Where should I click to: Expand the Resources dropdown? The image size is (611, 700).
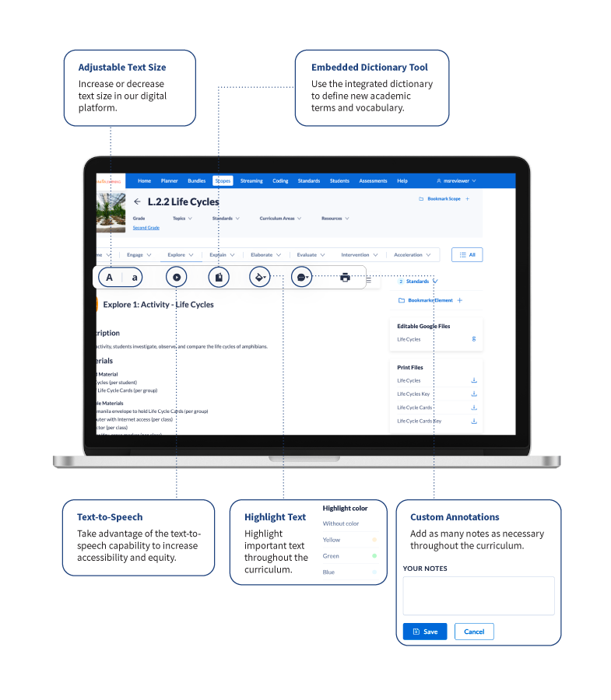point(335,219)
